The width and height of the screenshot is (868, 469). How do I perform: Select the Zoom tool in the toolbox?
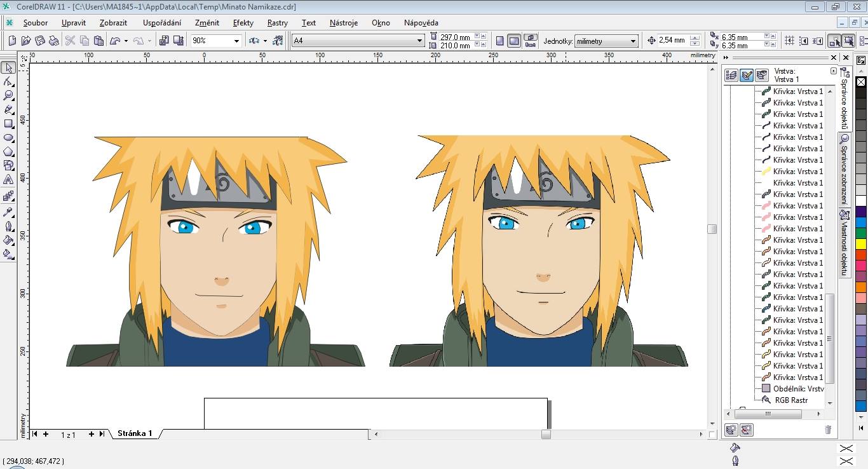[8, 95]
